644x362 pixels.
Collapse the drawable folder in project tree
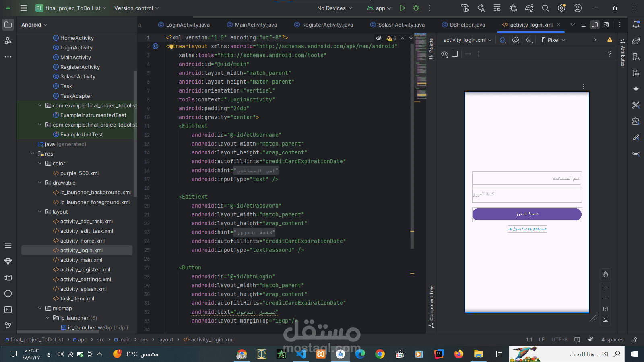40,183
